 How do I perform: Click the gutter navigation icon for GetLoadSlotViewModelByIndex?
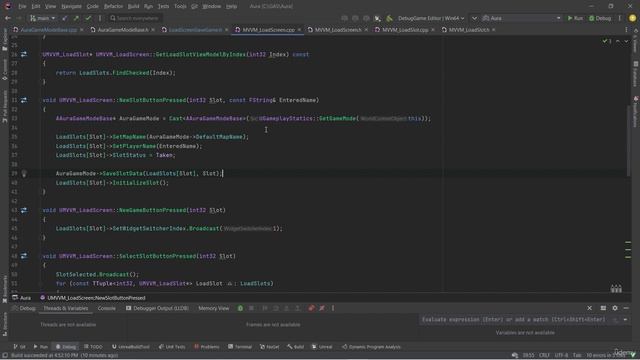[x=24, y=54]
